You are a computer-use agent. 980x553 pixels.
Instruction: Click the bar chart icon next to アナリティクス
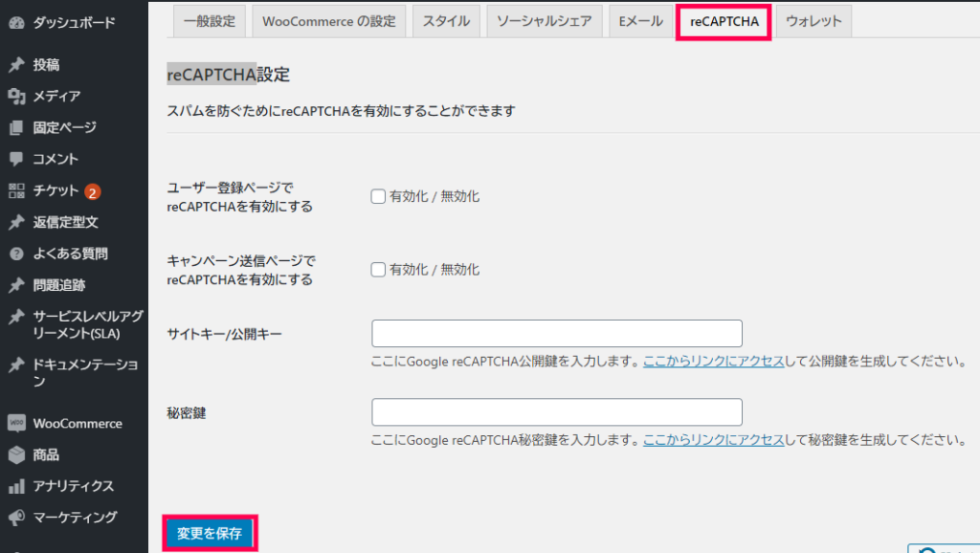pos(17,486)
